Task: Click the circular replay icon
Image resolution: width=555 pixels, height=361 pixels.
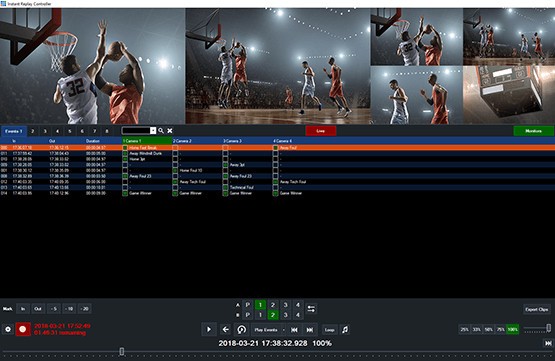Action: (241, 330)
